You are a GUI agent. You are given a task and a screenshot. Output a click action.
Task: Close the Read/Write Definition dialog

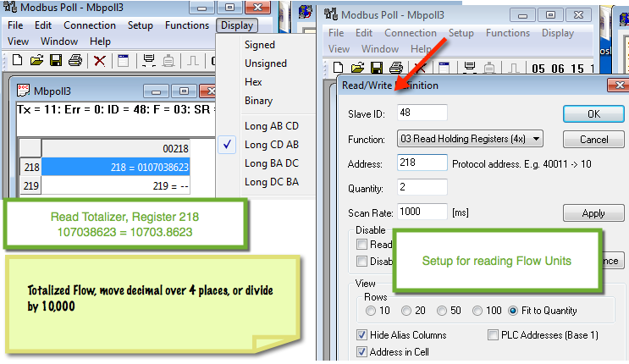619,85
